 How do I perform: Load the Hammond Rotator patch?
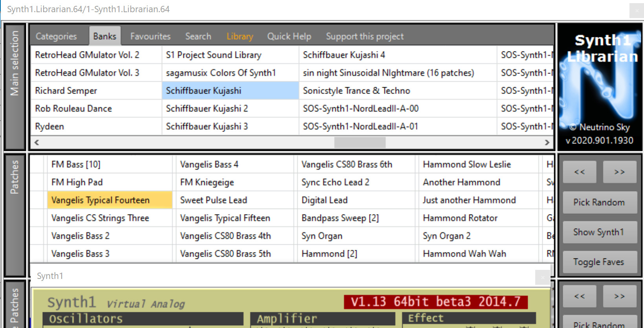(479, 218)
